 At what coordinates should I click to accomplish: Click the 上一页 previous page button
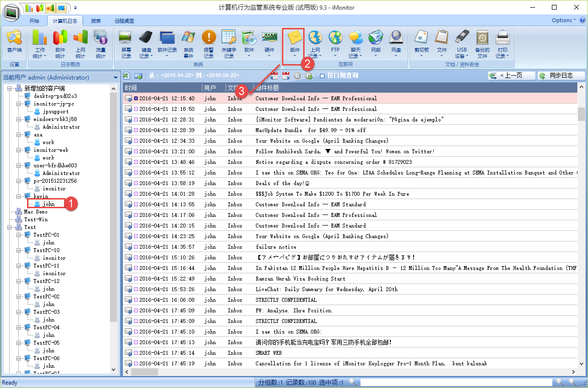(x=512, y=76)
